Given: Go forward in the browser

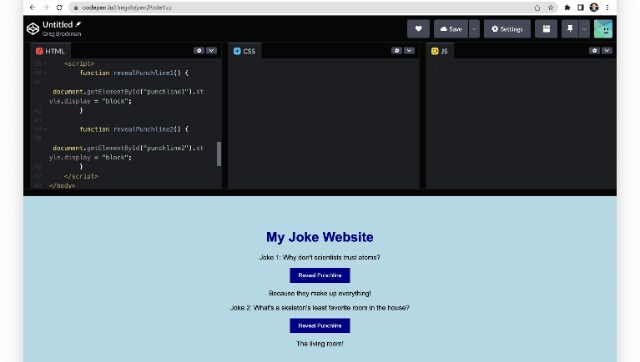Looking at the screenshot, I should (46, 7).
